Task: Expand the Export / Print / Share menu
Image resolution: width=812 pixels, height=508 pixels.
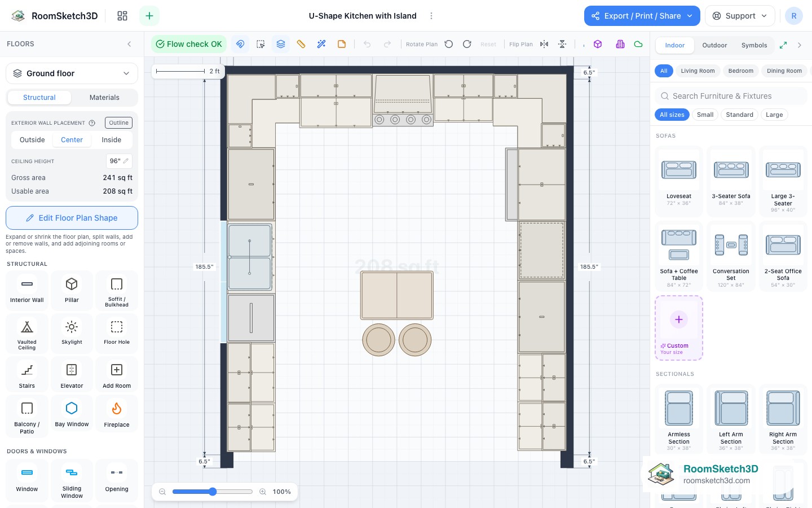Action: [642, 16]
